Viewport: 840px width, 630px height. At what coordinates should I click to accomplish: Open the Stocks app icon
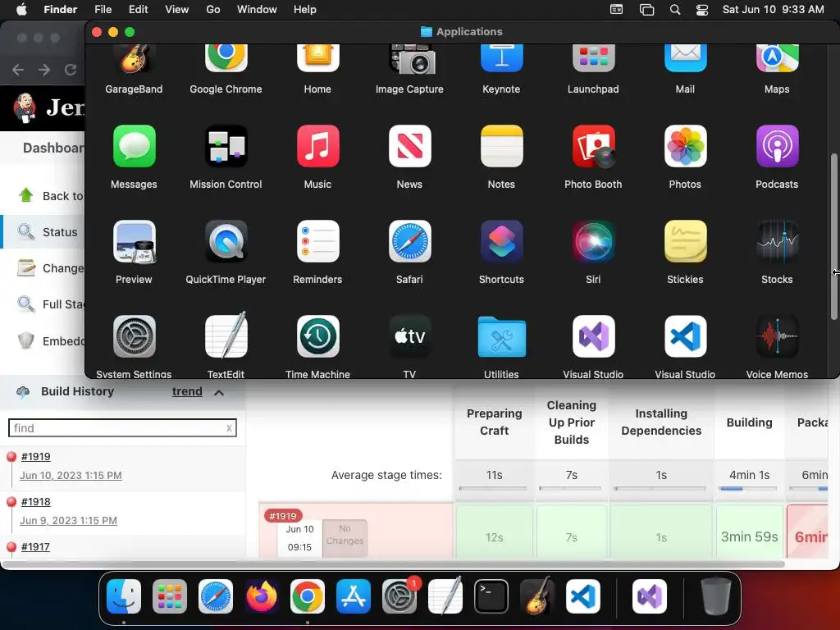tap(777, 242)
